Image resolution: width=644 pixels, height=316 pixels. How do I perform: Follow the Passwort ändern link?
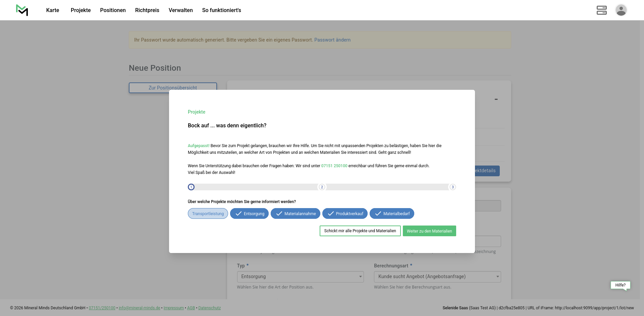click(x=332, y=40)
